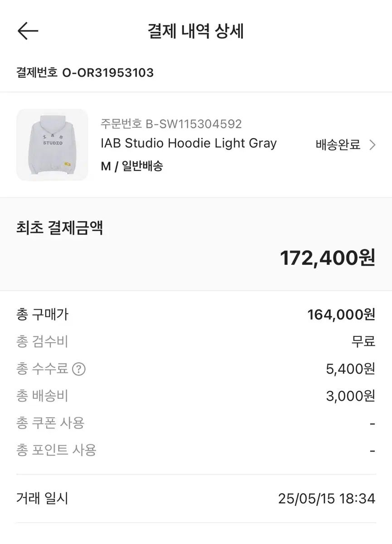This screenshot has width=392, height=544.
Task: Click the 결제 내역 상세 page title
Action: coord(196,32)
